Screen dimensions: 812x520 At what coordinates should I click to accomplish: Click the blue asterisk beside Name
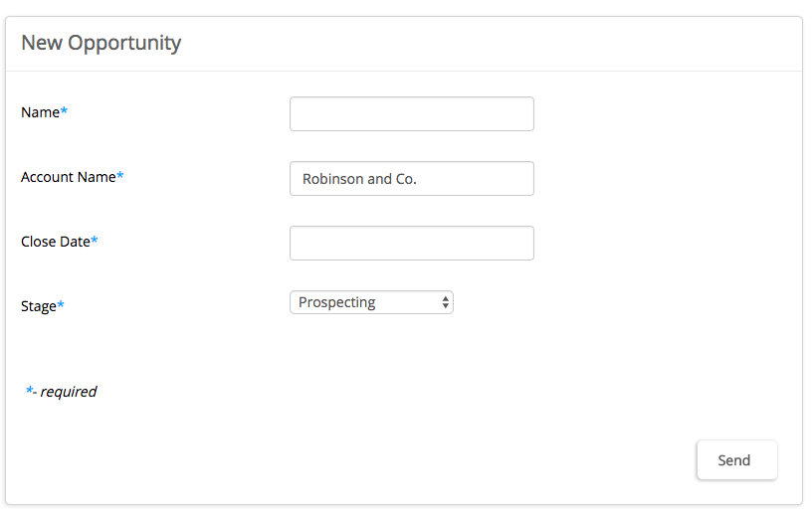[65, 111]
